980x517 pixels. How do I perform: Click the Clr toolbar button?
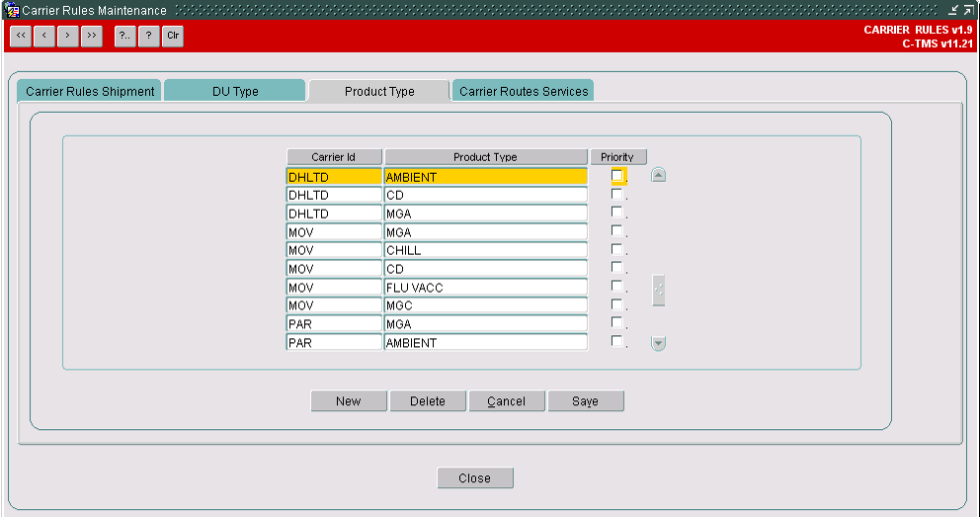click(x=173, y=36)
